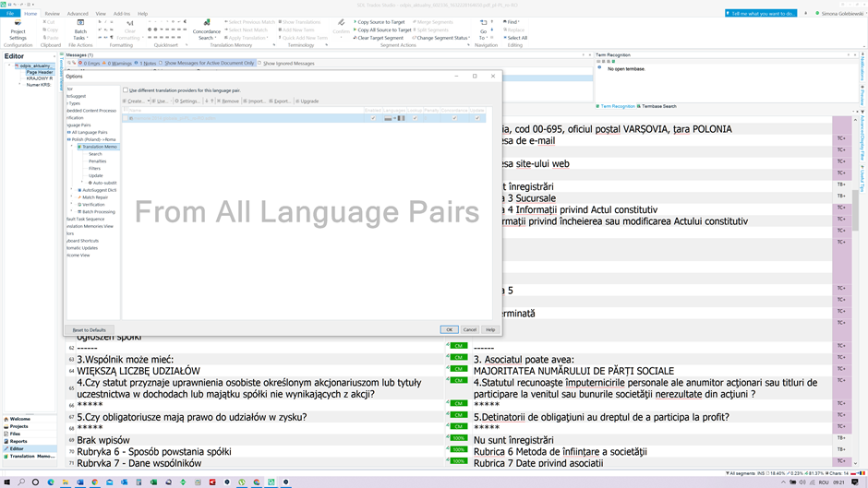Check Use different translation providers checkbox
The image size is (868, 488).
(126, 90)
